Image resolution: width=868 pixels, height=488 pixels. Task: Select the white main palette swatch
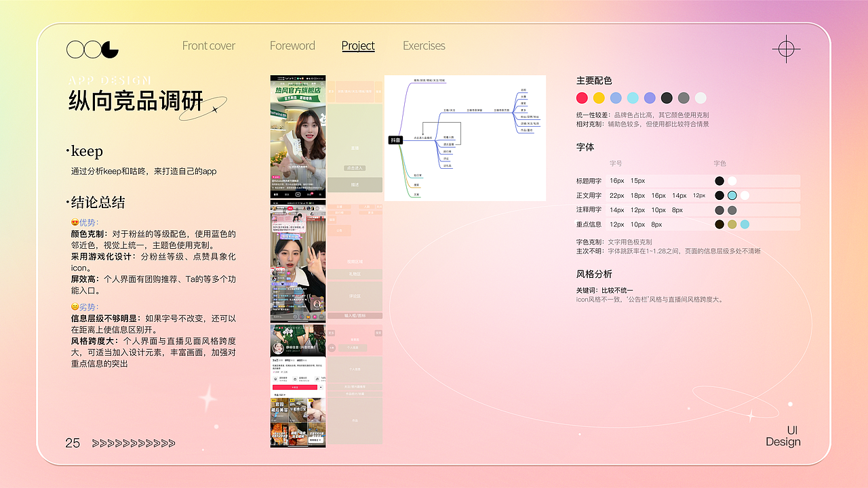point(701,98)
